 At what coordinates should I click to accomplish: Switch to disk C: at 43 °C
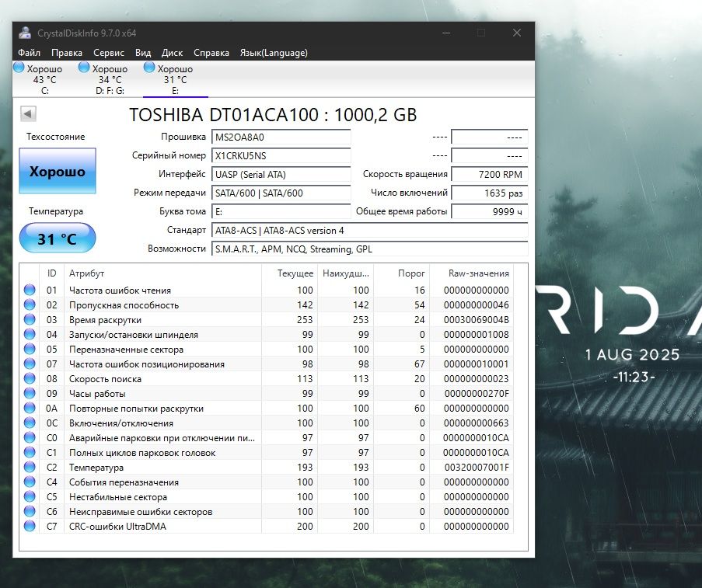45,79
